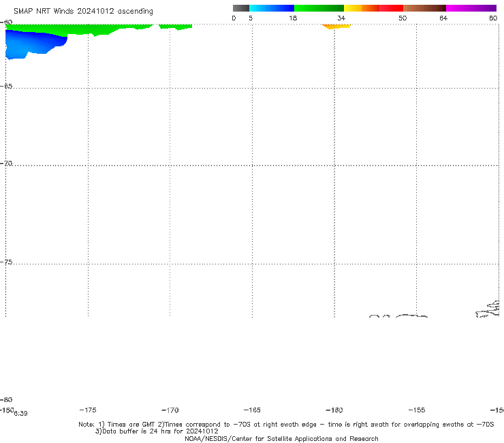
Task: Click the coastline outline at the right edge
Action: coord(488,309)
